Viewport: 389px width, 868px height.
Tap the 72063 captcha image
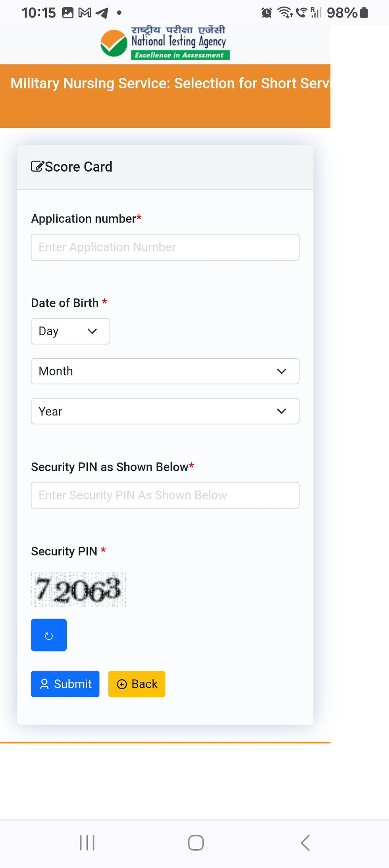tap(79, 590)
